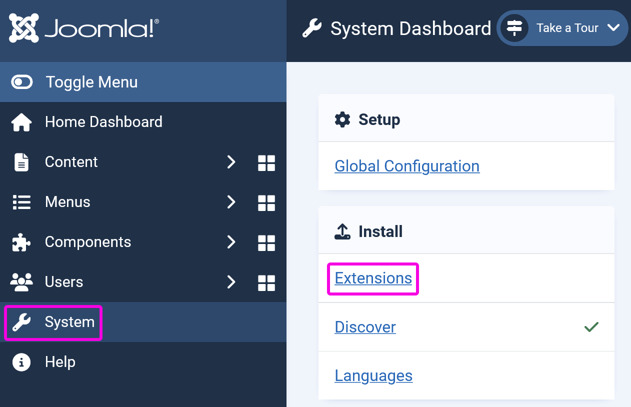
Task: Open Content dashboard grid icon
Action: pyautogui.click(x=266, y=163)
